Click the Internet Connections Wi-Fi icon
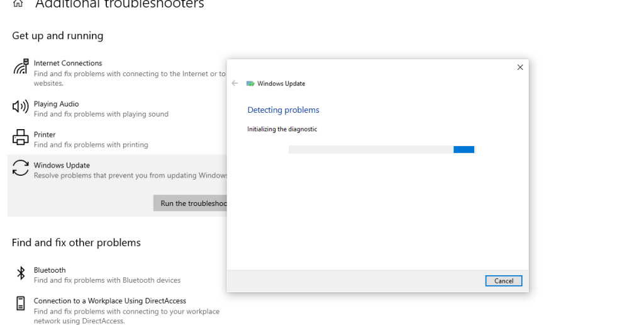The image size is (644, 325). click(x=21, y=66)
